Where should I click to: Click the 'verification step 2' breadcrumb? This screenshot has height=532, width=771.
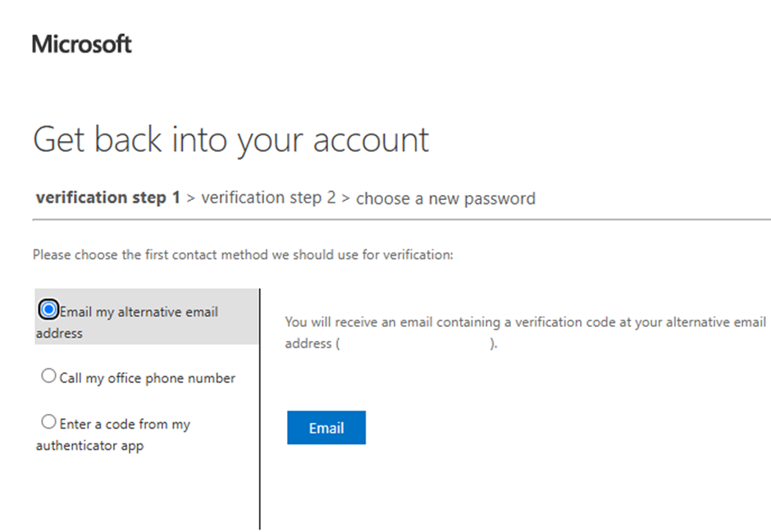(268, 198)
